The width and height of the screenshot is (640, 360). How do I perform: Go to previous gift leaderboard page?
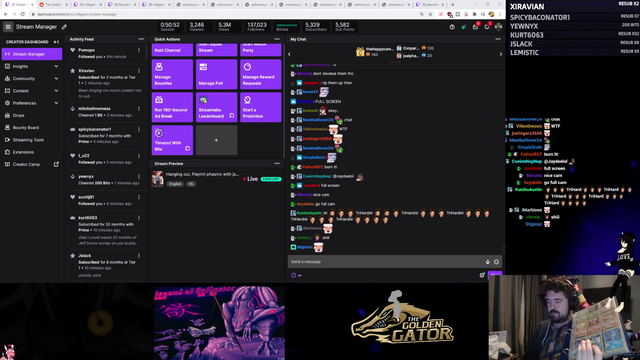(x=289, y=54)
